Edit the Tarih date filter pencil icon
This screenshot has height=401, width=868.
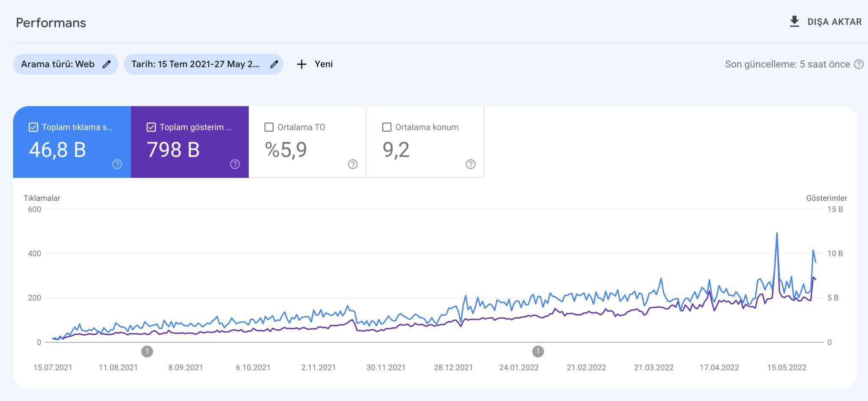point(274,64)
